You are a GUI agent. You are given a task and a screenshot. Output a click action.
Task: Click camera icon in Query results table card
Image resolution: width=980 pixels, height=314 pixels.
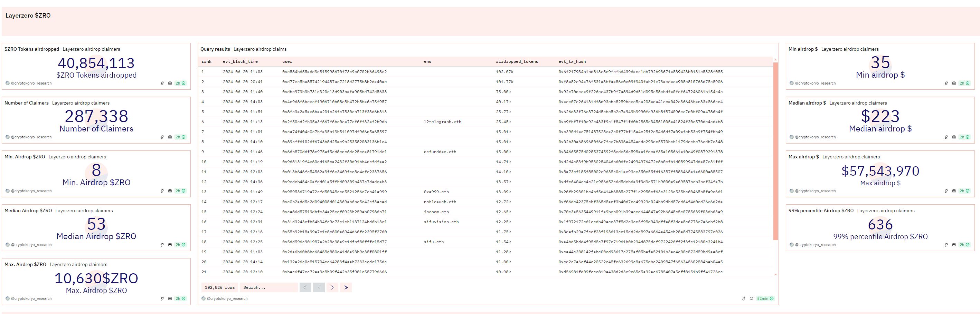tap(751, 299)
